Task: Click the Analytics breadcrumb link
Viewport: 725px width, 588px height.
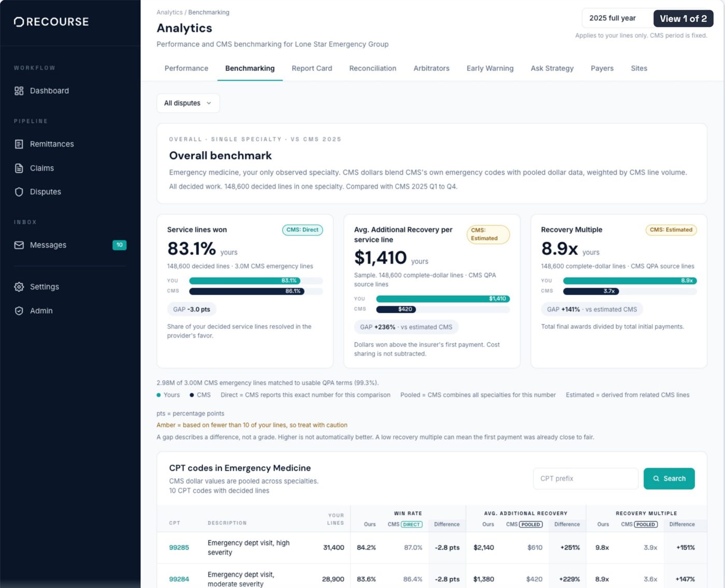Action: coord(169,12)
